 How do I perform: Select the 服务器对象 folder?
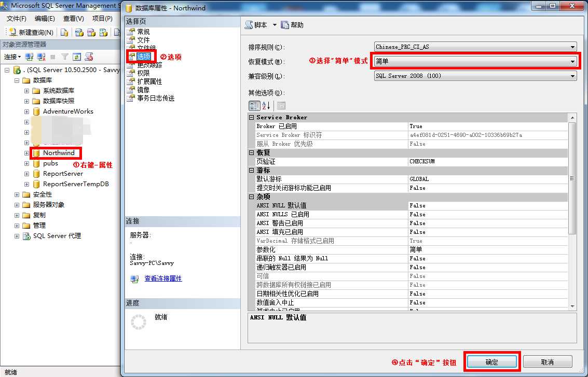49,205
